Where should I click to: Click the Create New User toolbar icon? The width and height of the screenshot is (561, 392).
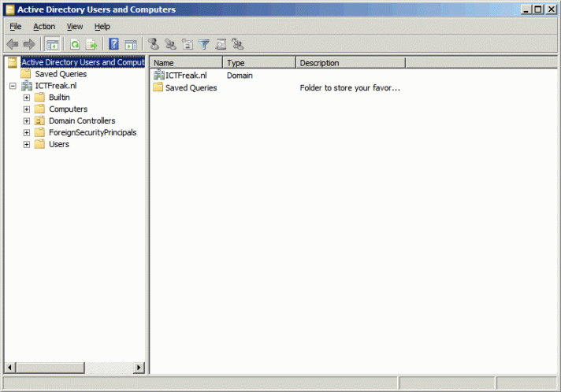(154, 45)
